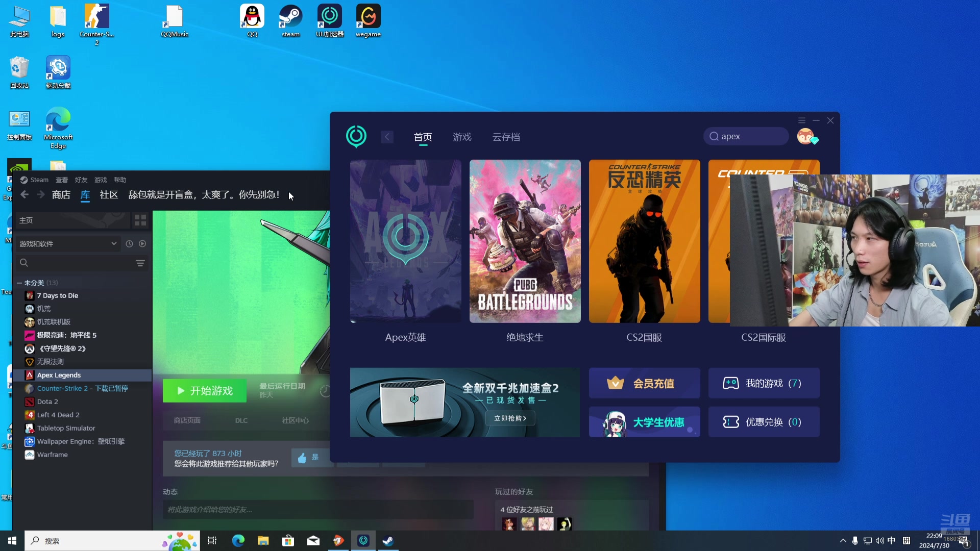Select Left 4 Dead 2 in library
The height and width of the screenshot is (551, 980).
click(x=83, y=415)
